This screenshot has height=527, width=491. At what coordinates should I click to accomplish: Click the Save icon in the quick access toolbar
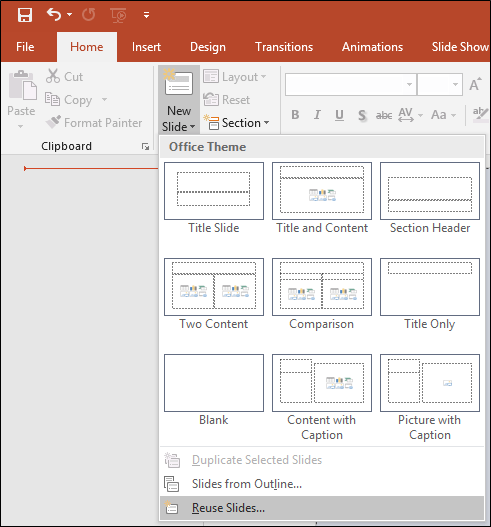pos(25,15)
